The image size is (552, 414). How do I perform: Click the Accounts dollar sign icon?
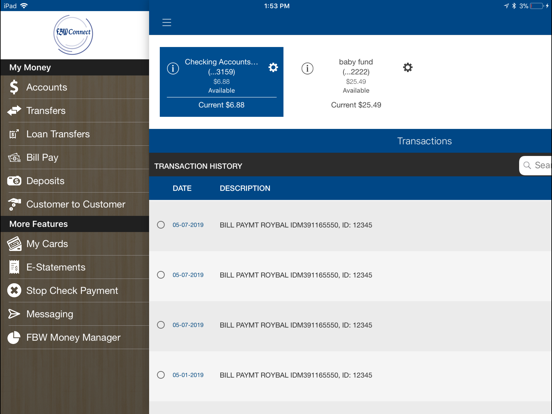pyautogui.click(x=14, y=87)
